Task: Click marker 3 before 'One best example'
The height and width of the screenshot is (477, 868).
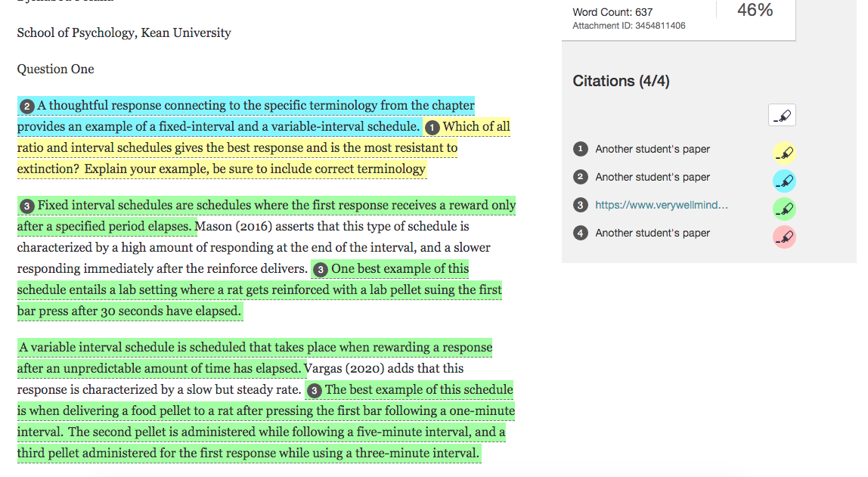Action: point(321,270)
